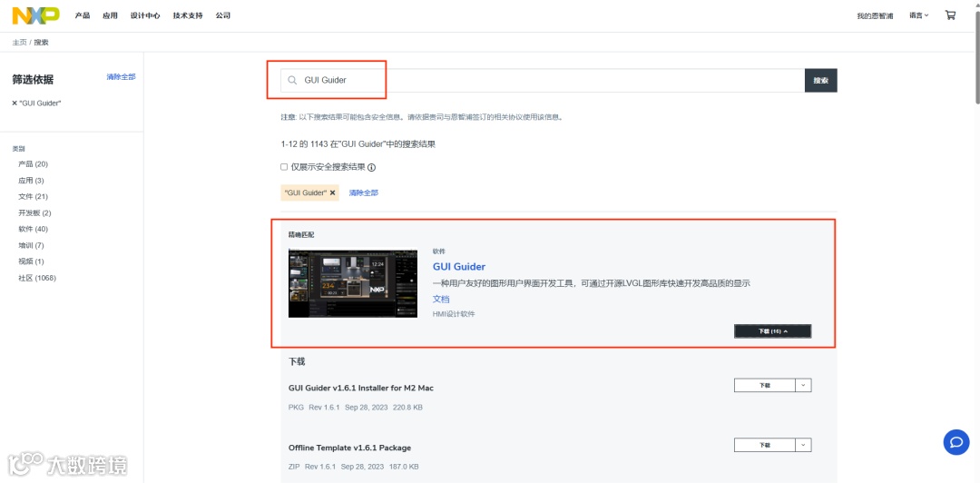Open the blue chat bubble icon

[x=956, y=442]
